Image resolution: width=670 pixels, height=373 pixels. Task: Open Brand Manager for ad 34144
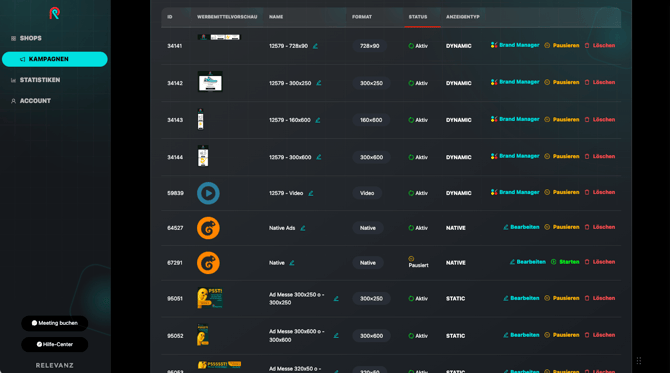515,156
